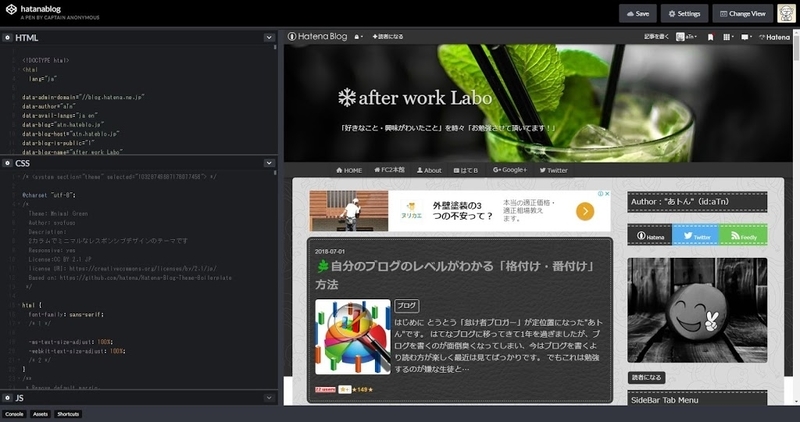Click the Hatena Blog logo
This screenshot has width=800, height=422.
pos(318,37)
